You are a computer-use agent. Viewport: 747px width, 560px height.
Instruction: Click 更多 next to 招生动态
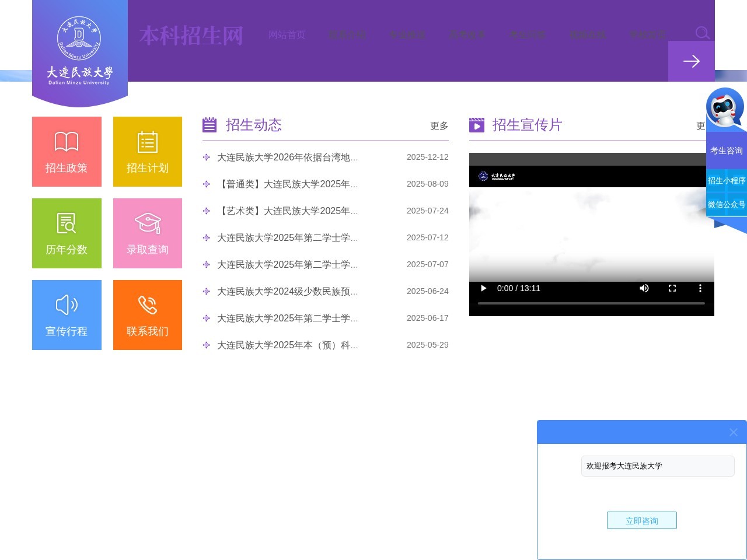point(439,126)
